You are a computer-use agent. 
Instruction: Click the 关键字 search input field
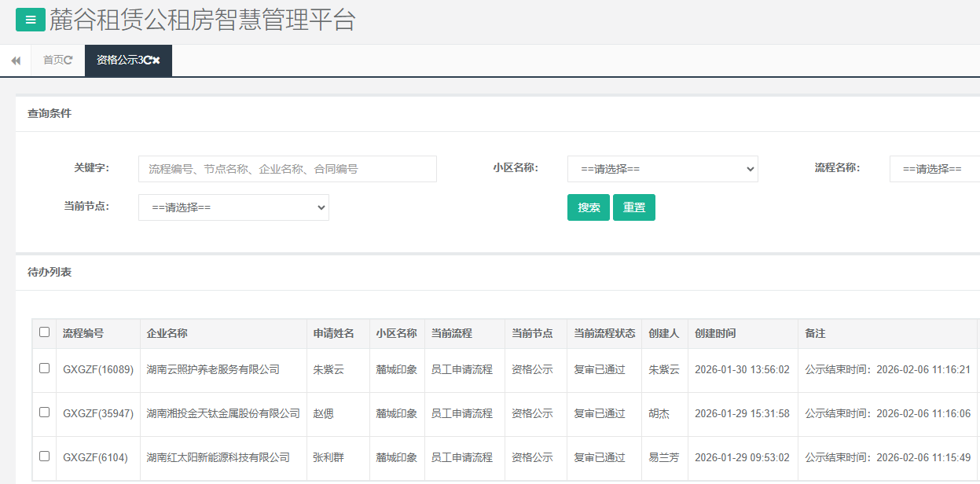(x=288, y=169)
